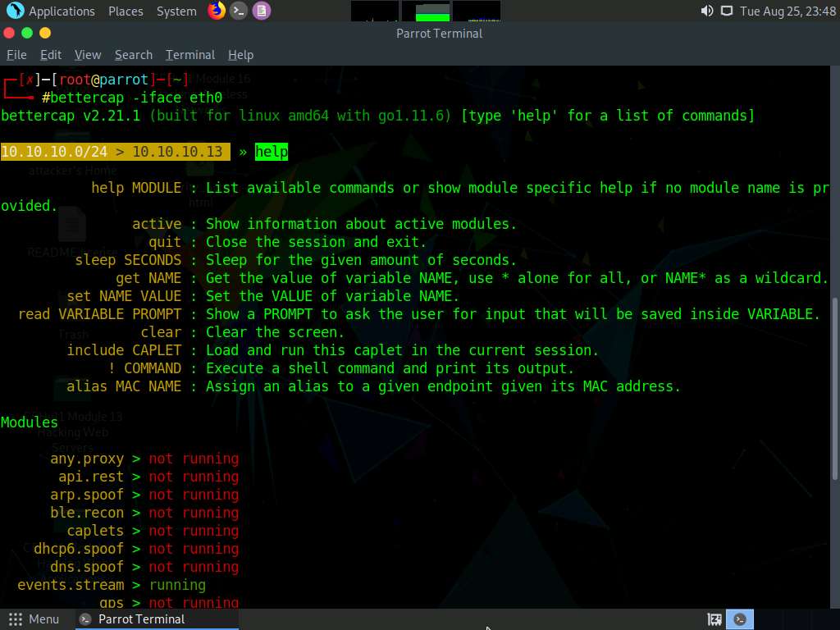This screenshot has height=630, width=840.
Task: Click the terminal icon in bottom-right panel
Action: [x=740, y=619]
